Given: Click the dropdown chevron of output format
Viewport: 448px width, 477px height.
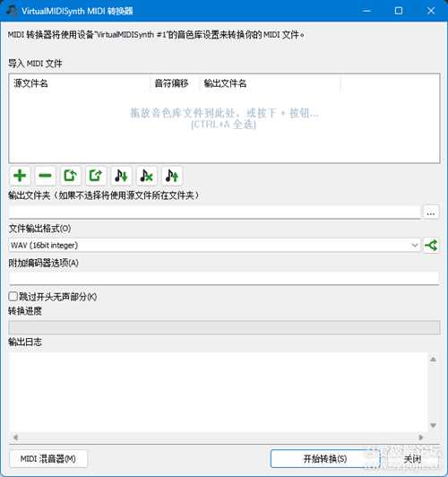Looking at the screenshot, I should [414, 245].
